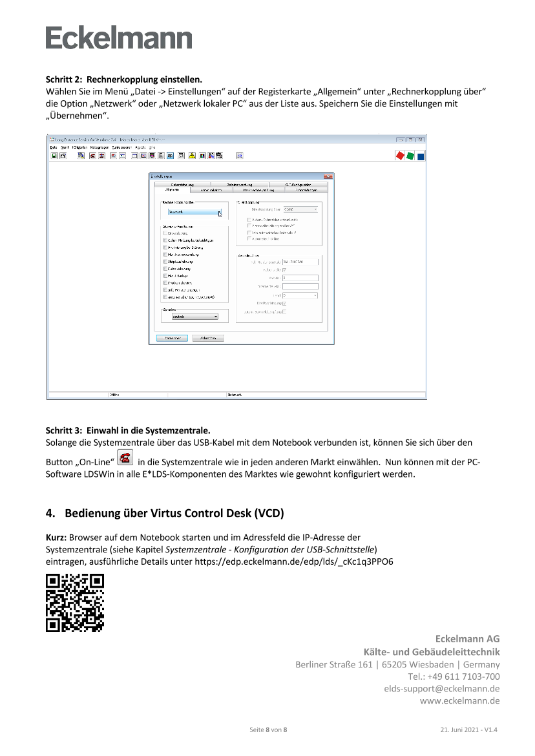Toggle the Skriptausführung checkbox
The image size is (535, 756).
(x=165, y=262)
